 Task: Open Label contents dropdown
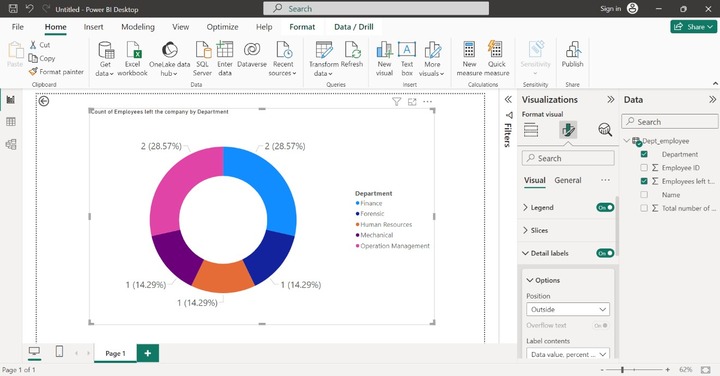[568, 354]
